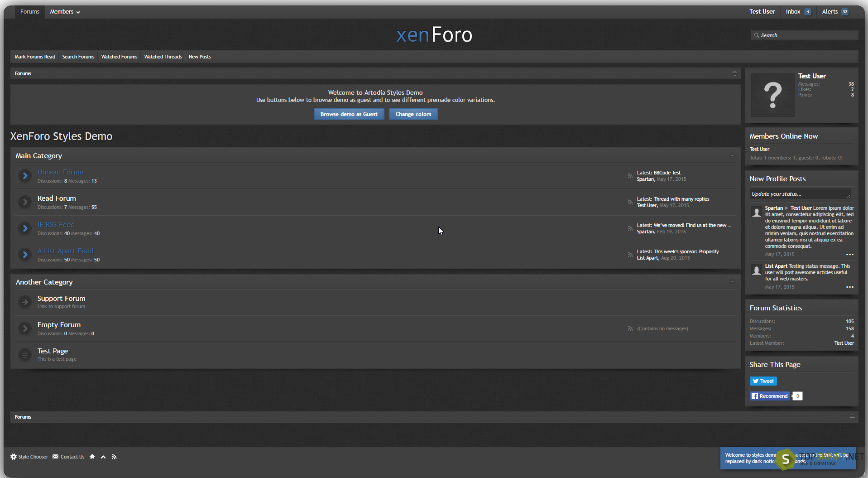This screenshot has height=478, width=868.
Task: Open Spartan's avatar in profile posts
Action: 756,212
